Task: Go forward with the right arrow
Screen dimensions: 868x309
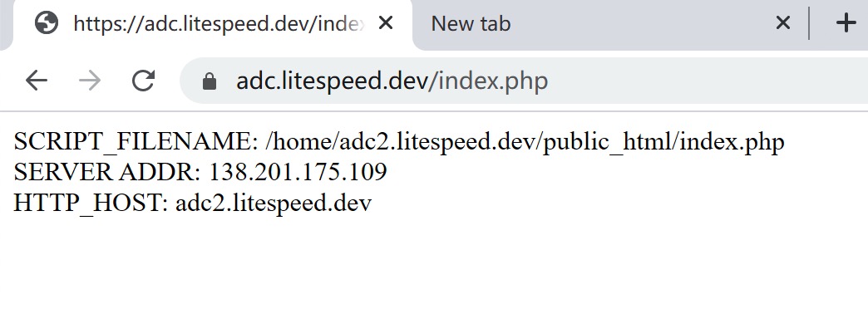Action: click(90, 81)
